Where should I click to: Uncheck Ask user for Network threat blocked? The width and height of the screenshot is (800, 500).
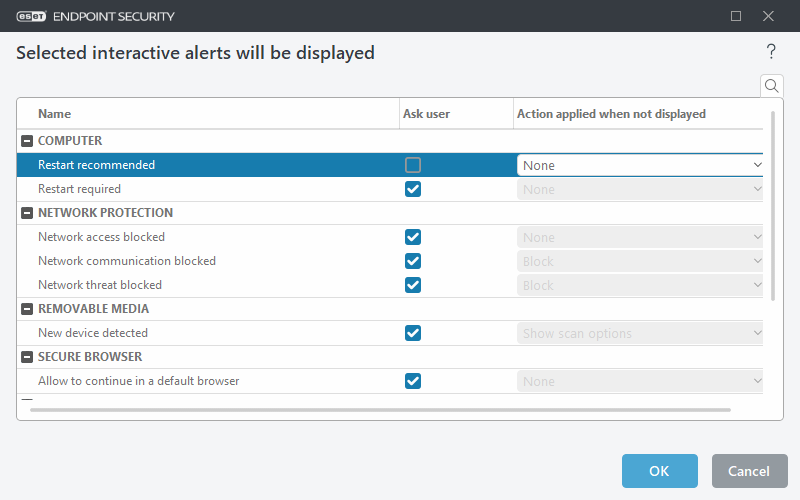413,285
